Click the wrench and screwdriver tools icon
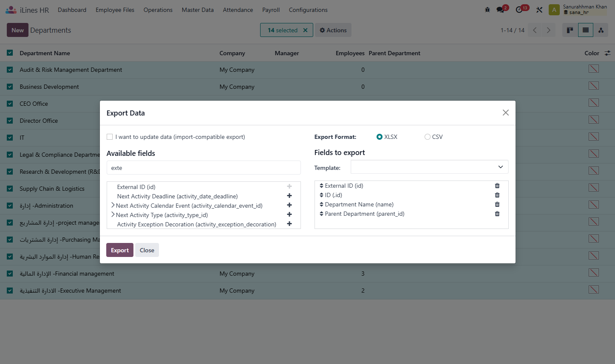 point(539,10)
